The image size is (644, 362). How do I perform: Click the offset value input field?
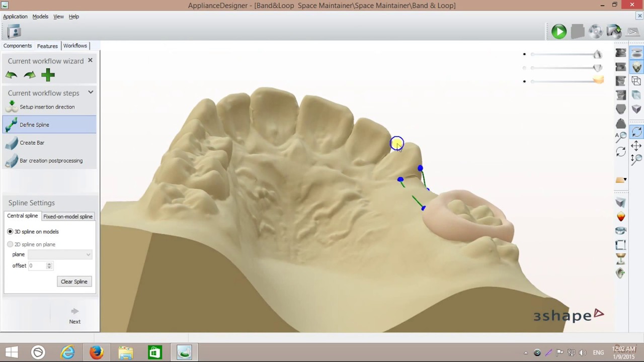pyautogui.click(x=37, y=265)
